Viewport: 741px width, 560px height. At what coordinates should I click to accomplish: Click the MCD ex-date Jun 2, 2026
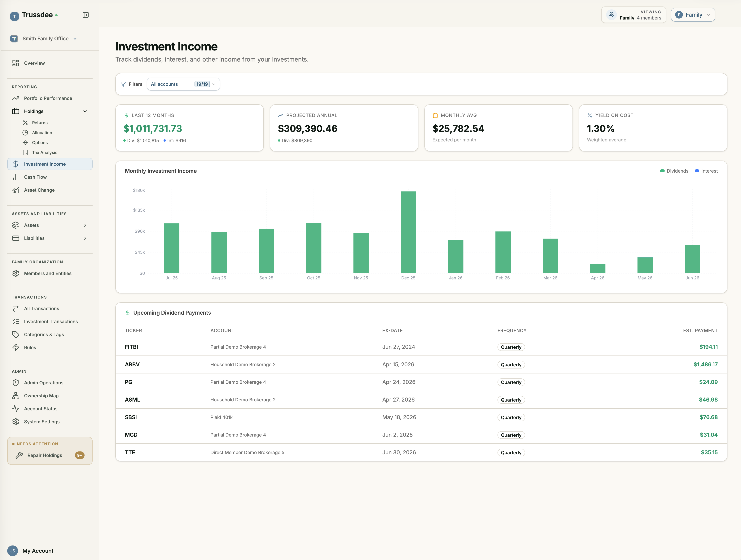pos(397,435)
